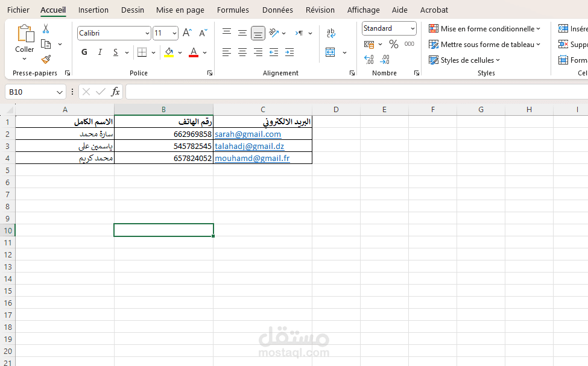Click the wrap text icon
Screen dimensions: 588x366
(x=330, y=33)
